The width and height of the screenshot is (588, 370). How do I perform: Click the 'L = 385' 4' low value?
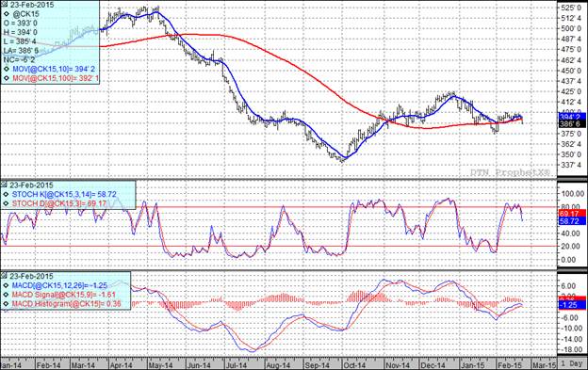pyautogui.click(x=20, y=41)
